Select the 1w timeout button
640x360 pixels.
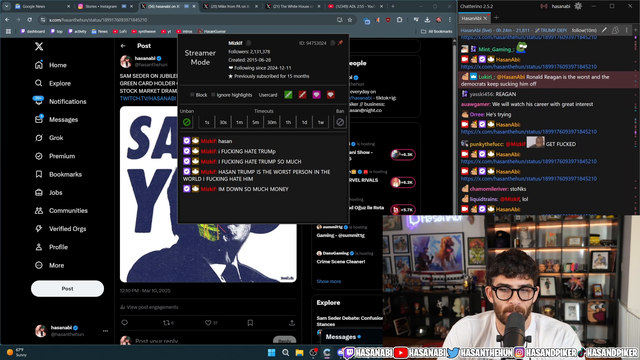[321, 122]
